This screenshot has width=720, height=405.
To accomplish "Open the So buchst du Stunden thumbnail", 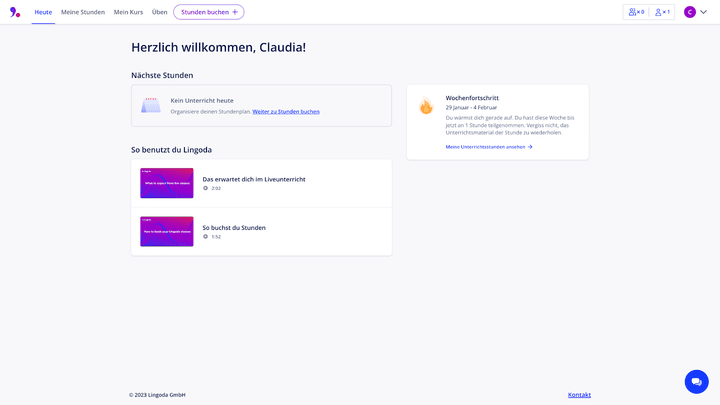I will tap(167, 232).
